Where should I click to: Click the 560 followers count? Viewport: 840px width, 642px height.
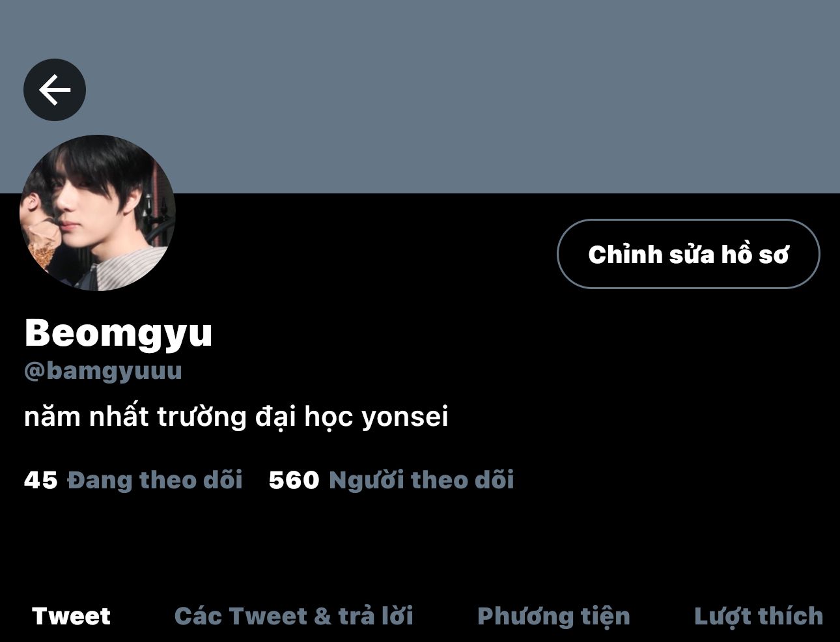click(294, 480)
